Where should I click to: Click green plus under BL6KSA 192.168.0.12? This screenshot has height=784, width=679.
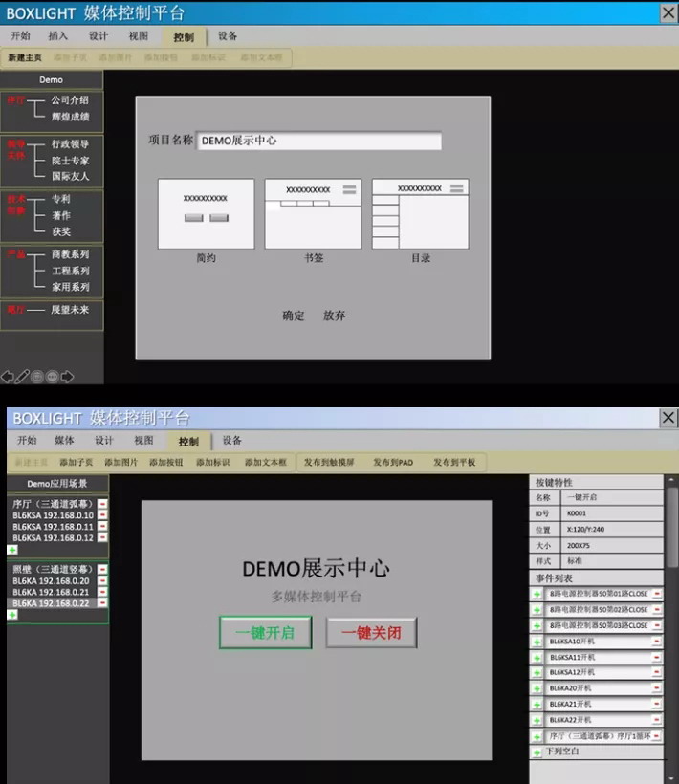click(12, 549)
